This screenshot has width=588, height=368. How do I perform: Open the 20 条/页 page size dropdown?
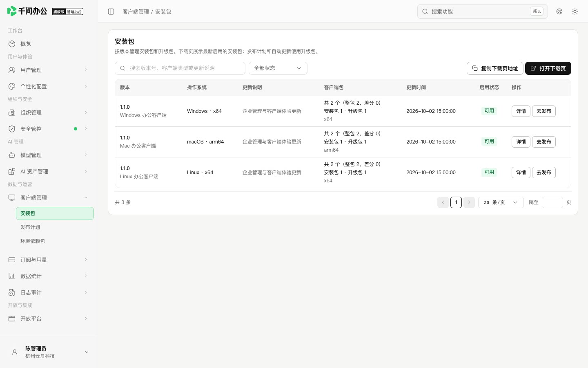point(501,202)
